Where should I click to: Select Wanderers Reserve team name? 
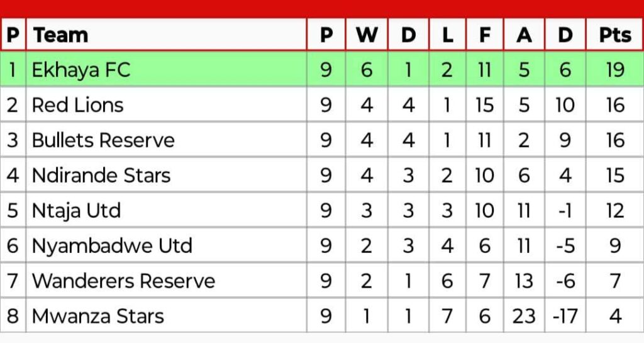[123, 281]
